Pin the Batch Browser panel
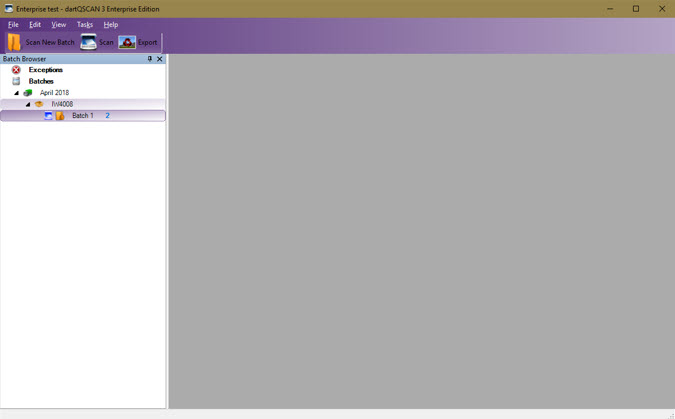This screenshot has height=419, width=675. click(149, 59)
